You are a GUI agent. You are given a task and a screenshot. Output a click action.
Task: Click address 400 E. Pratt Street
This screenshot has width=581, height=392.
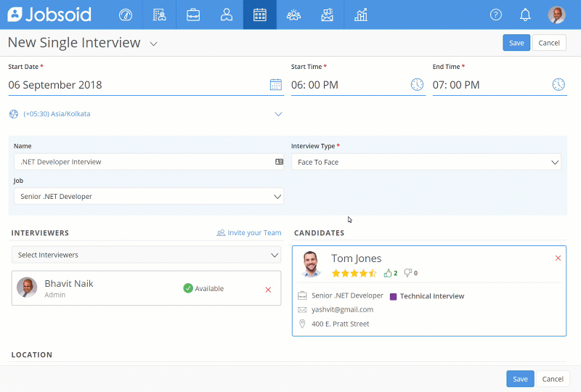[340, 324]
